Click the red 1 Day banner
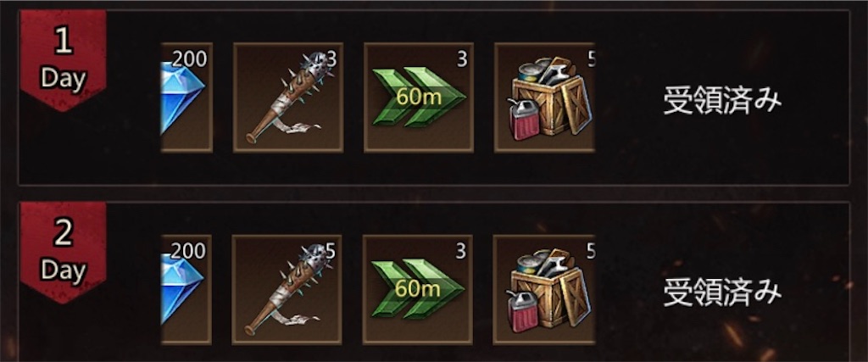This screenshot has height=362, width=868. point(63,60)
